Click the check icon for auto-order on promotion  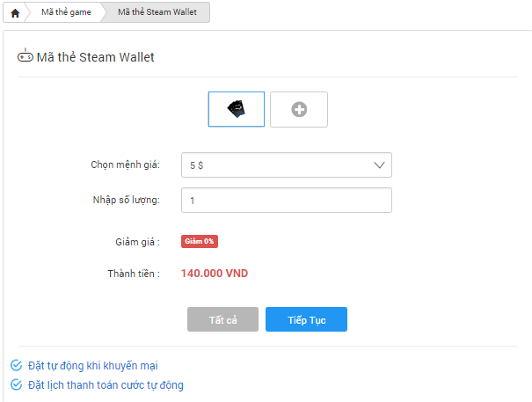[17, 365]
